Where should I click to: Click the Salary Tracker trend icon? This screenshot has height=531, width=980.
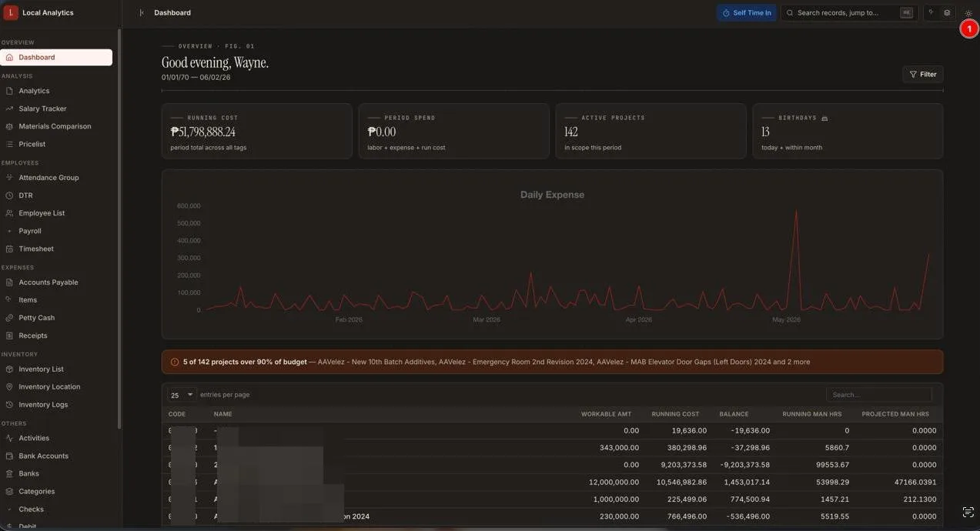tap(9, 109)
